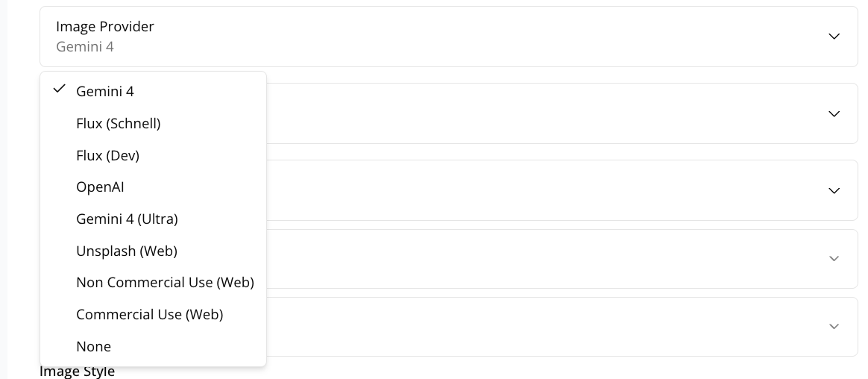The width and height of the screenshot is (868, 379).
Task: Click the checkmark beside Gemini 4
Action: [x=60, y=89]
